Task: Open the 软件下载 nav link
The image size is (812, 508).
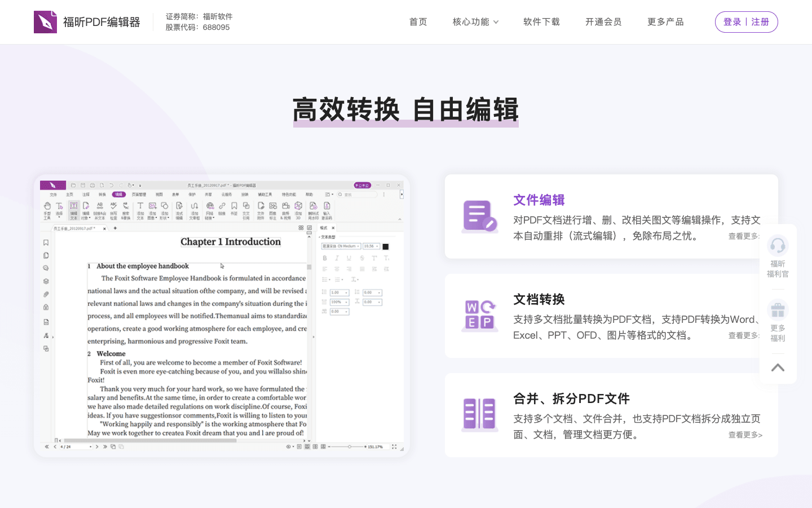Action: (541, 22)
